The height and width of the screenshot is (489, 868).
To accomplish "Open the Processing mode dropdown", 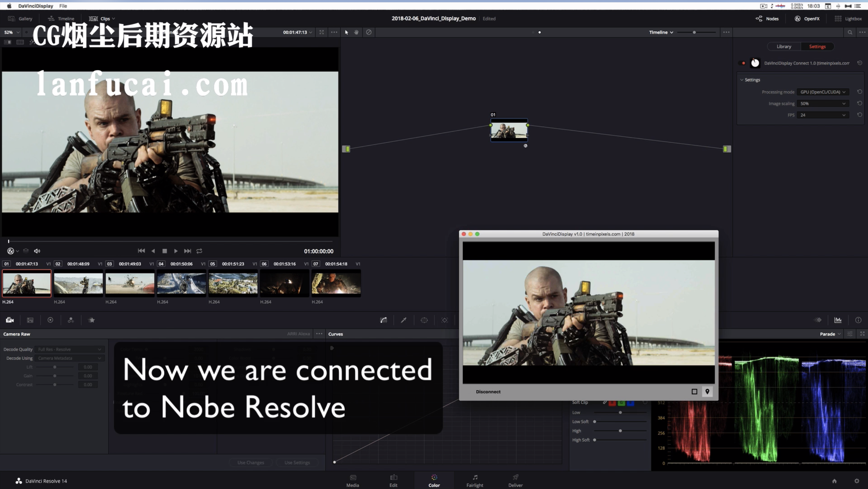I will [x=823, y=92].
